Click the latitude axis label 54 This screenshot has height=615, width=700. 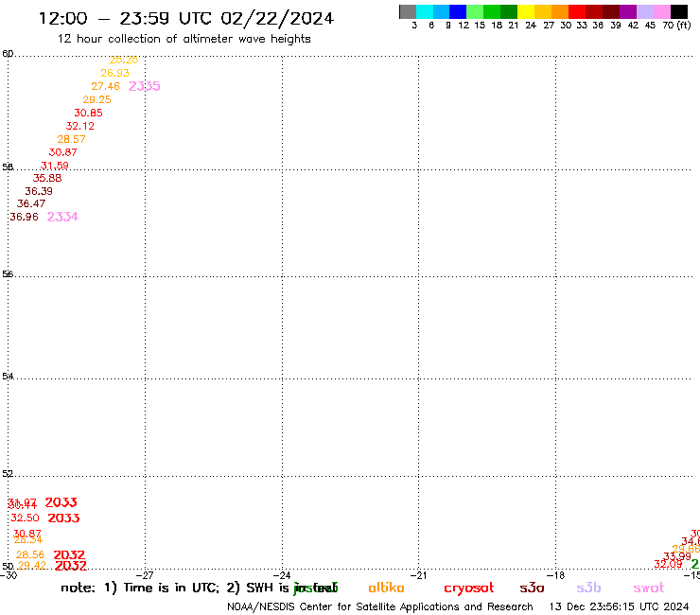(8, 377)
